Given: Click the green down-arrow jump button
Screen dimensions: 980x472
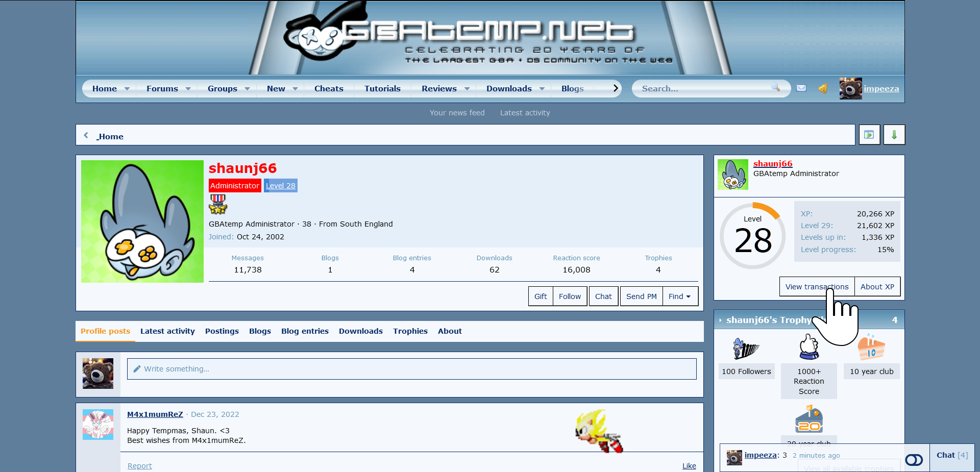Looking at the screenshot, I should pyautogui.click(x=894, y=135).
